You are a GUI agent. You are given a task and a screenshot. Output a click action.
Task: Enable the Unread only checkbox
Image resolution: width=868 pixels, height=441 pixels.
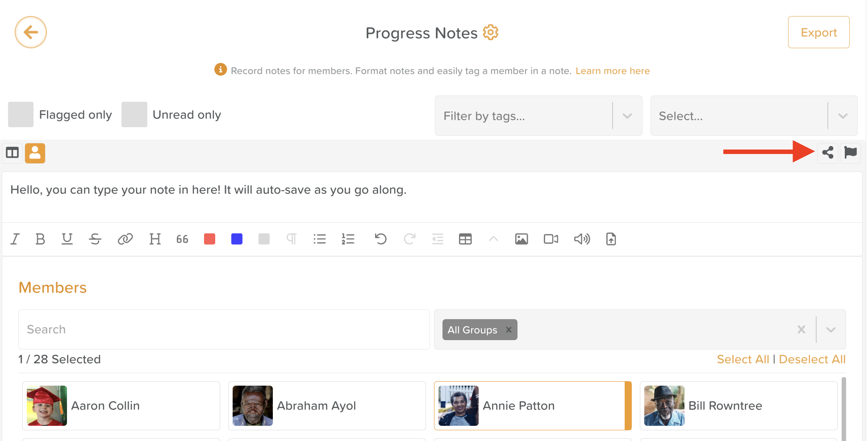click(134, 115)
